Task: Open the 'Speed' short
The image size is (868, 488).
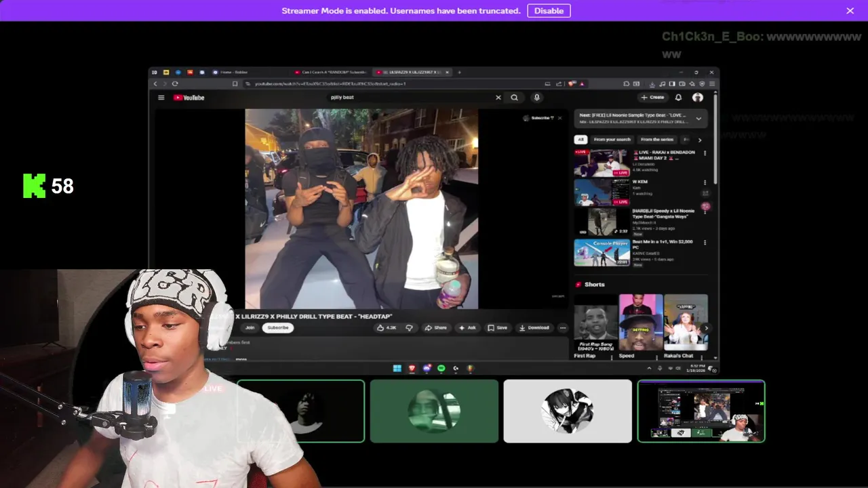Action: (641, 323)
